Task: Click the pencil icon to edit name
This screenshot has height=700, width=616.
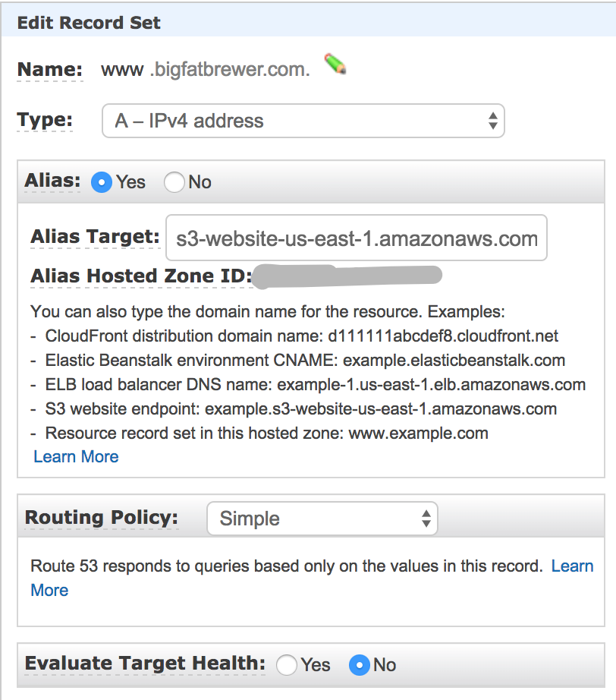Action: tap(335, 65)
